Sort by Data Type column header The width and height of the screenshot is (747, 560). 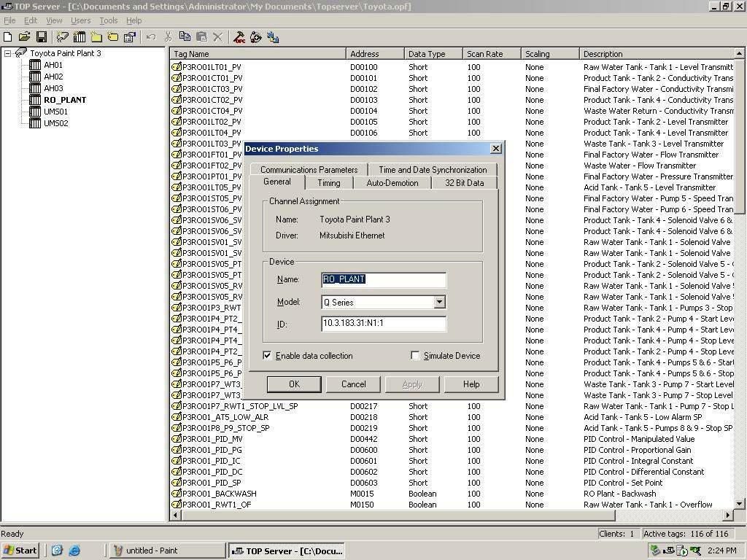point(433,54)
